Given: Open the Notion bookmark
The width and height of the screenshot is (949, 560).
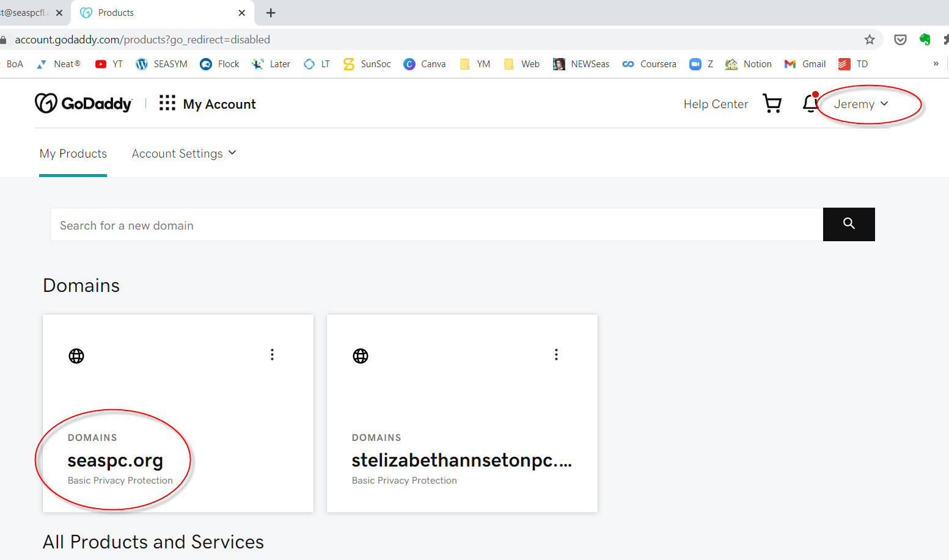Looking at the screenshot, I should coord(749,64).
